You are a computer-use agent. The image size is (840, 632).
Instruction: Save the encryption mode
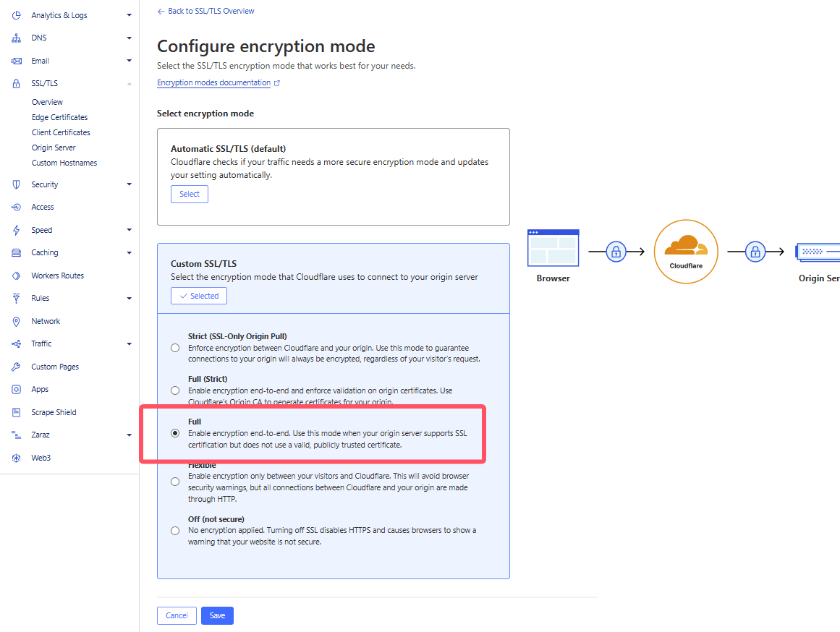click(217, 615)
